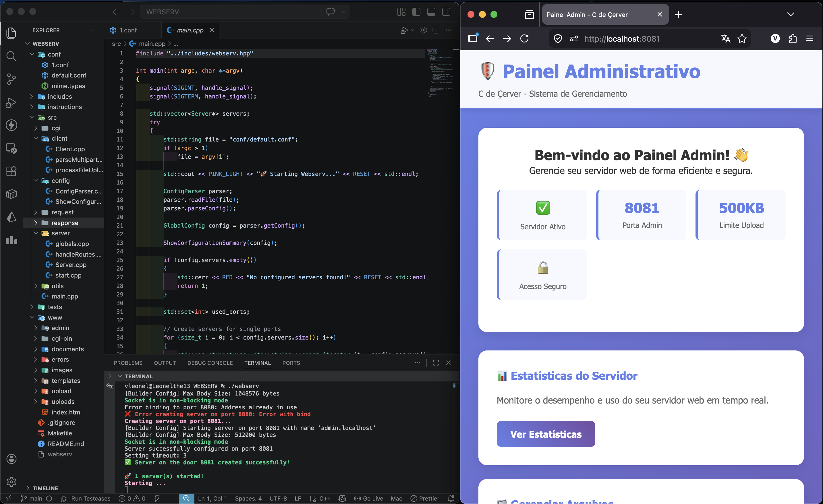The image size is (823, 504).
Task: Switch to the 1.conf editor tab
Action: [x=128, y=30]
